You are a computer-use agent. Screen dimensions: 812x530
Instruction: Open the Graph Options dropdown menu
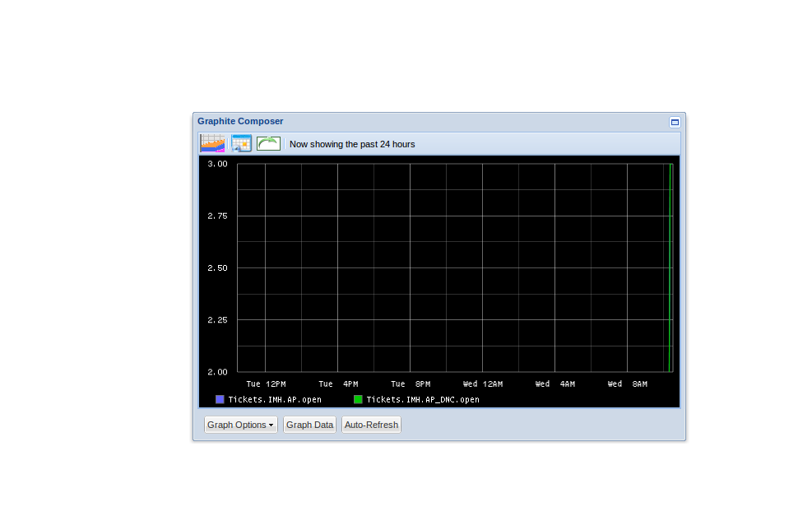point(240,425)
